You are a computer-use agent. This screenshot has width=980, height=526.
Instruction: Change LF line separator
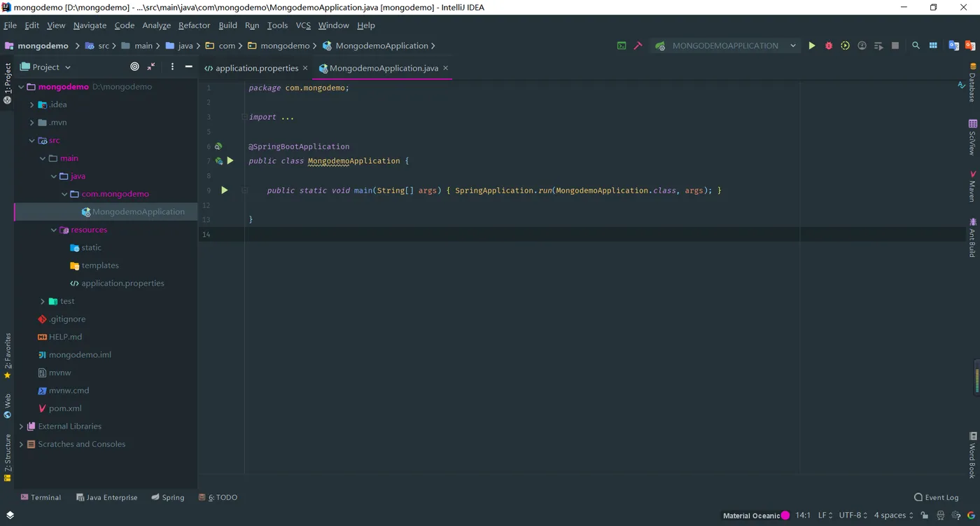(825, 515)
